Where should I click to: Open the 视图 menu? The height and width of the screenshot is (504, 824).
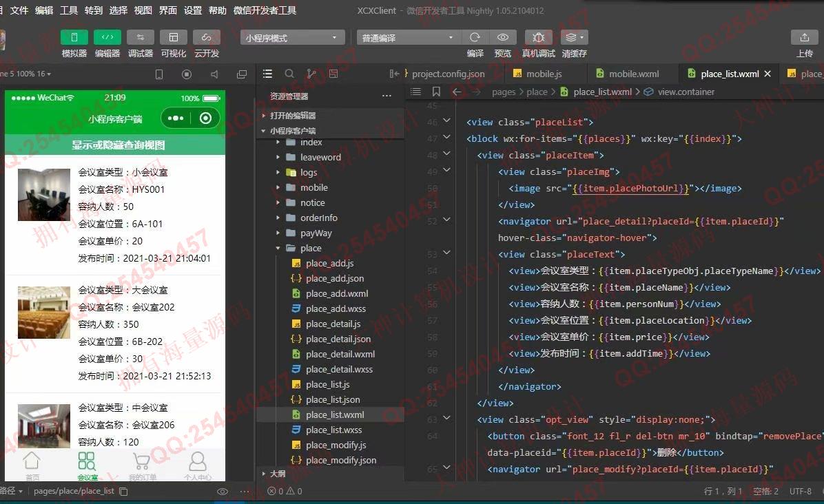point(143,10)
